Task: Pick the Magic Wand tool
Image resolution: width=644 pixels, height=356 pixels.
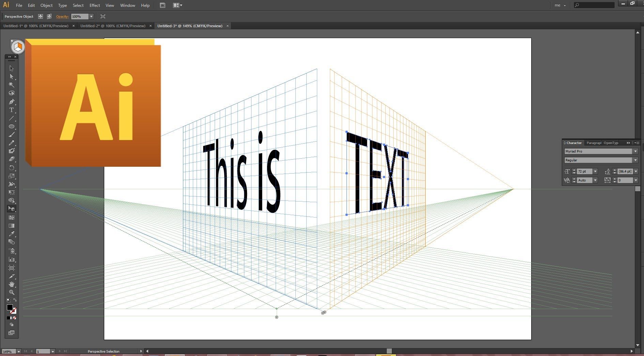Action: (12, 85)
